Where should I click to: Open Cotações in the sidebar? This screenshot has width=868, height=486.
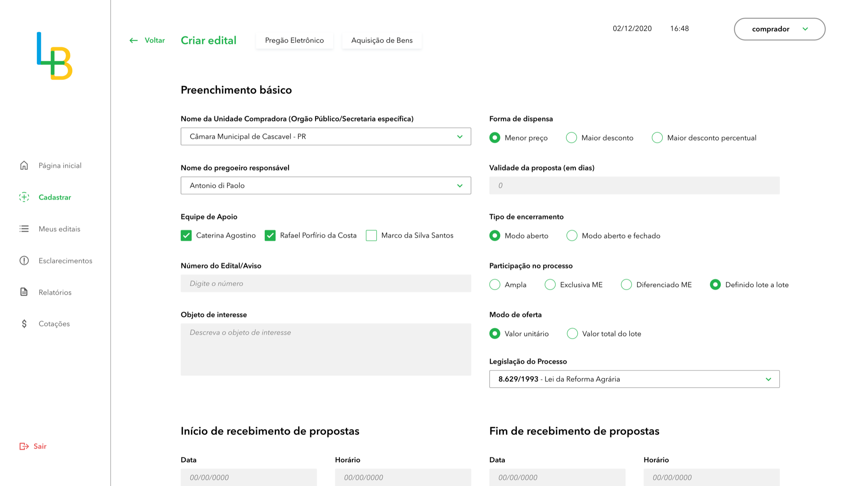pos(54,324)
